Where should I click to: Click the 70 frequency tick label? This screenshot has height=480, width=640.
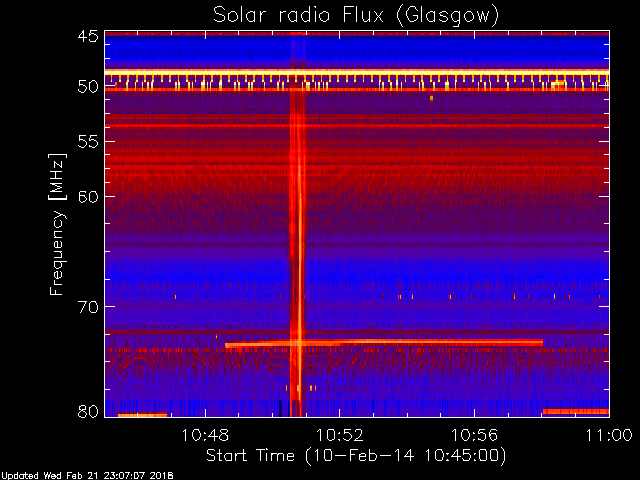pos(88,307)
